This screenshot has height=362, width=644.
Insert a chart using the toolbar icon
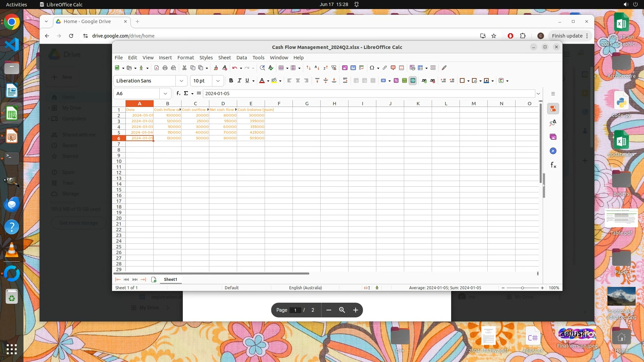[x=353, y=68]
